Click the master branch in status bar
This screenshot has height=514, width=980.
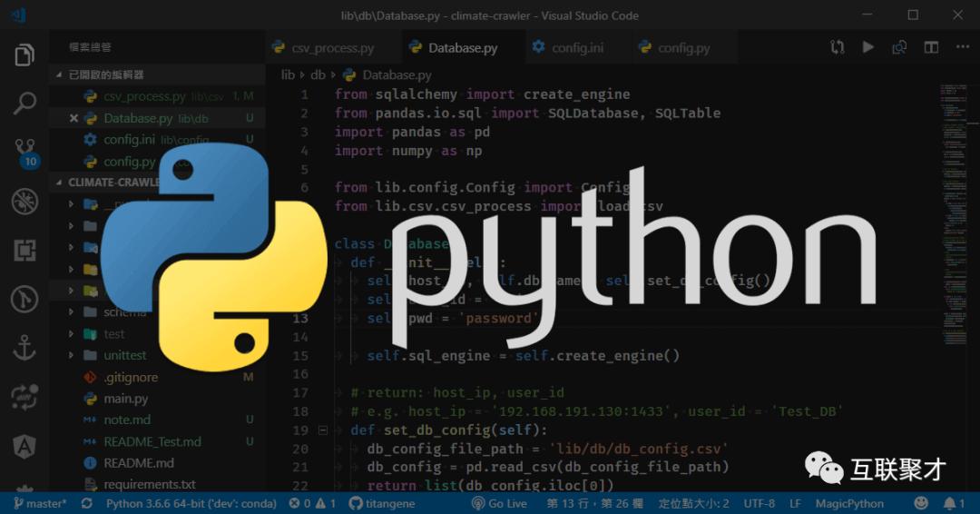click(41, 503)
